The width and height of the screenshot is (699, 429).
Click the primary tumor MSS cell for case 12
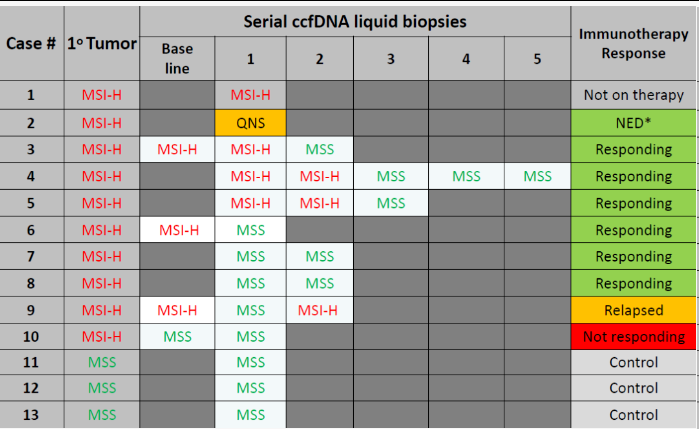click(x=101, y=389)
